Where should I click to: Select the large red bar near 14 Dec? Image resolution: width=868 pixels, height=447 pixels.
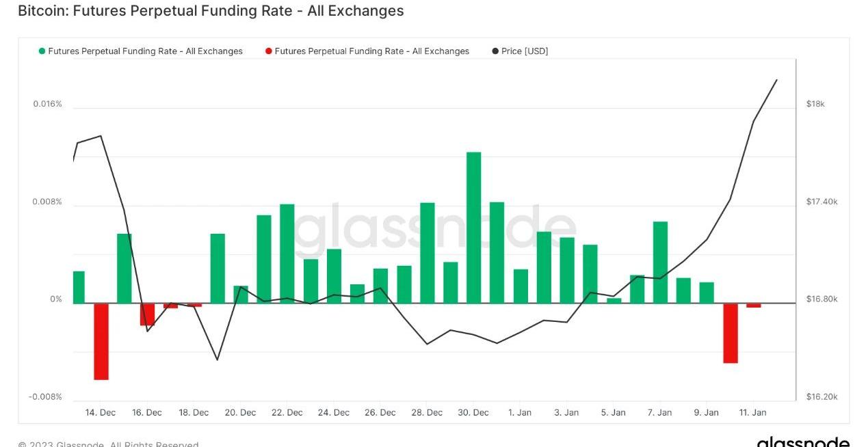coord(101,341)
